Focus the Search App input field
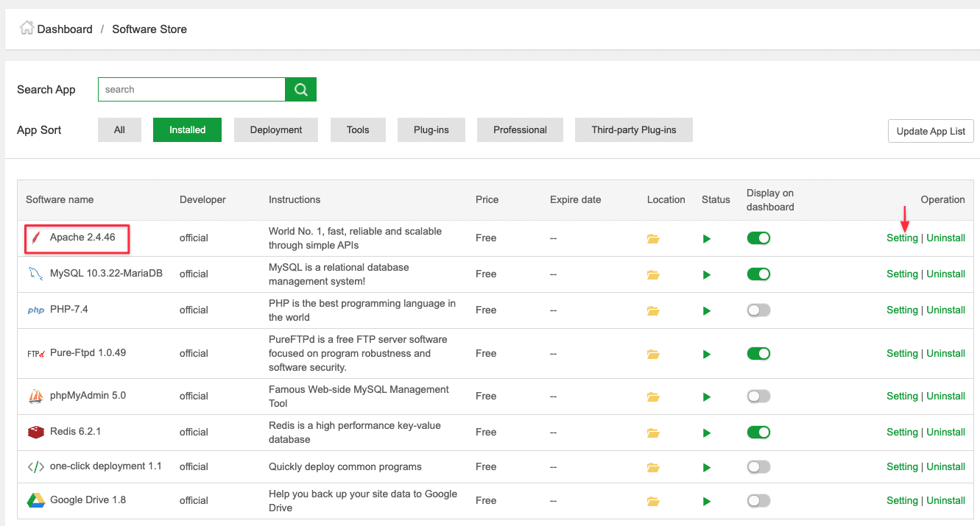Viewport: 980px width, 526px height. 191,90
